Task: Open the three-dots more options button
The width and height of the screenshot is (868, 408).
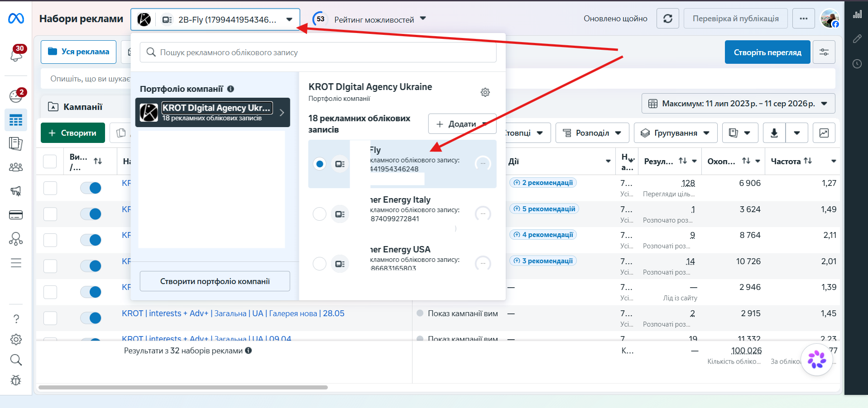Action: (804, 19)
